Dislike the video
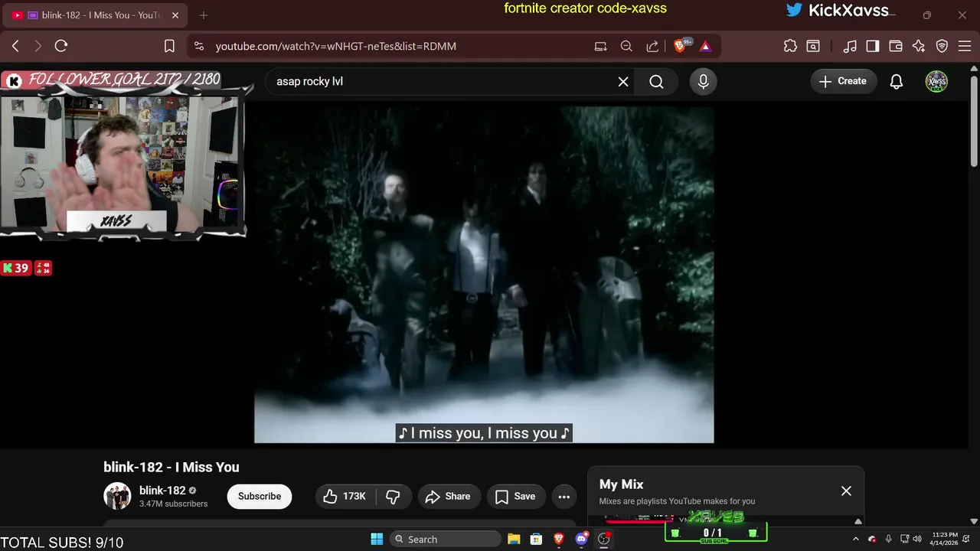980x551 pixels. [394, 497]
